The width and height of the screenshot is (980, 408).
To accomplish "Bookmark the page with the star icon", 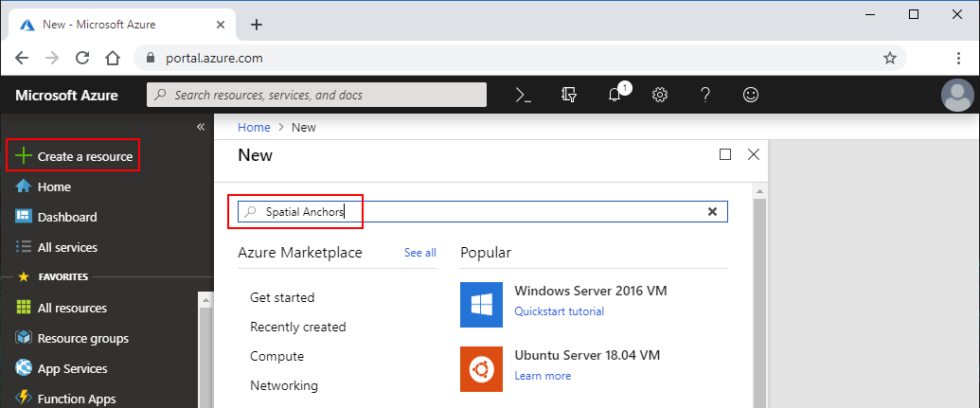I will [x=890, y=58].
